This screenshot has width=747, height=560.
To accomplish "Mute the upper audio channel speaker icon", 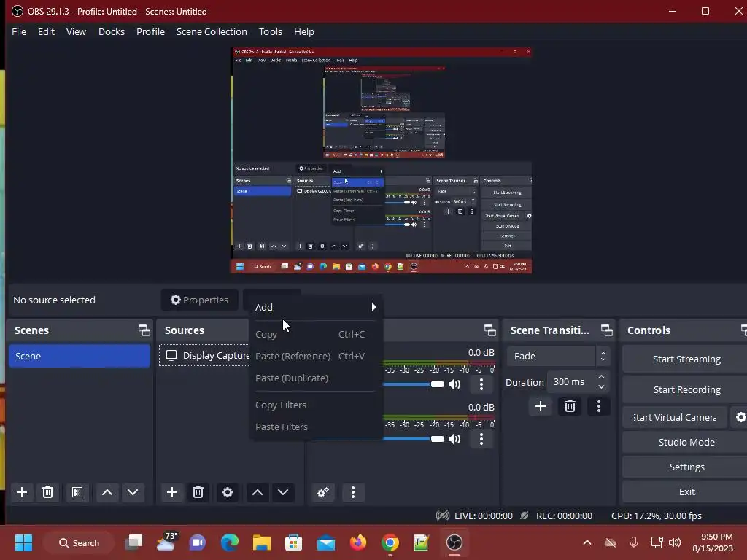I will click(455, 384).
